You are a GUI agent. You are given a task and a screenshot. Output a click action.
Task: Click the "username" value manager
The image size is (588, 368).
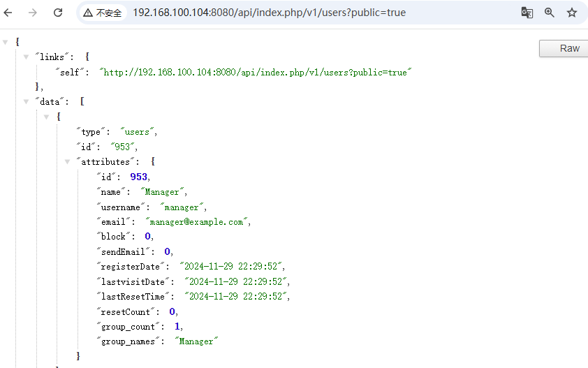click(183, 207)
